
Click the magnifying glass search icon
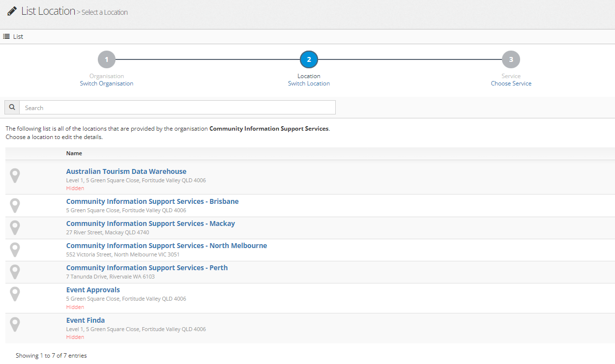click(x=12, y=107)
